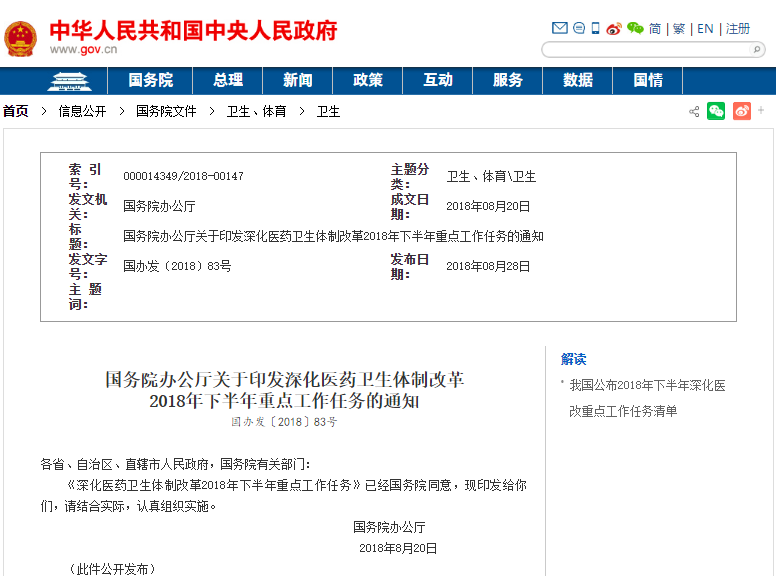Select the 服务 navigation tab
776x576 pixels.
[508, 80]
